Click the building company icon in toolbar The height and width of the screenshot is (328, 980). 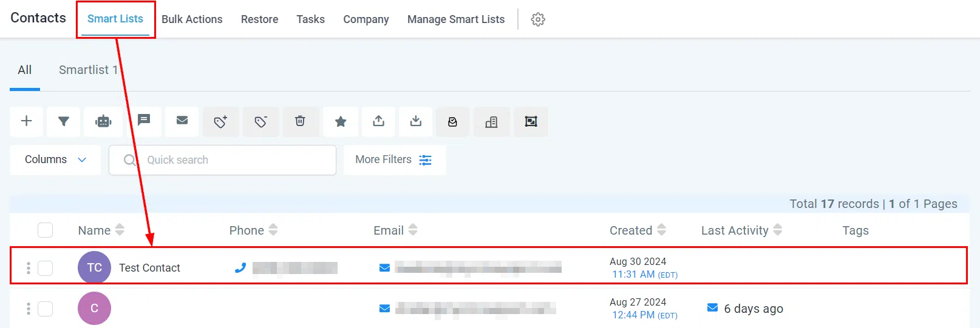coord(492,122)
